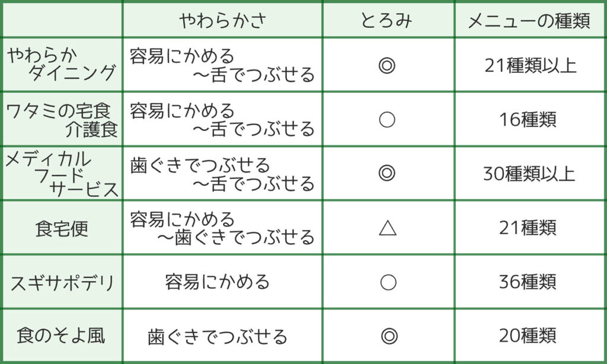The image size is (607, 364).
Task: Click the circle symbol in ワタミの宅食 row
Action: click(387, 120)
